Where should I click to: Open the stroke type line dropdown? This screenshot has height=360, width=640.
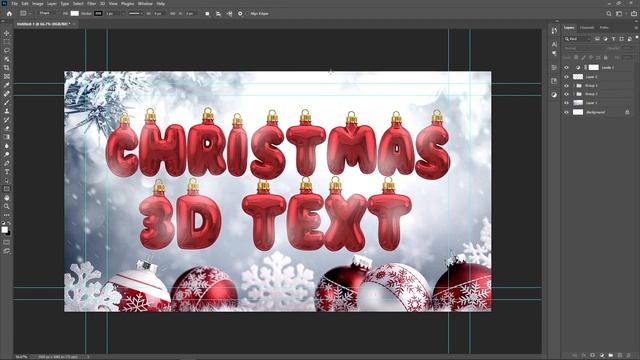pos(135,13)
